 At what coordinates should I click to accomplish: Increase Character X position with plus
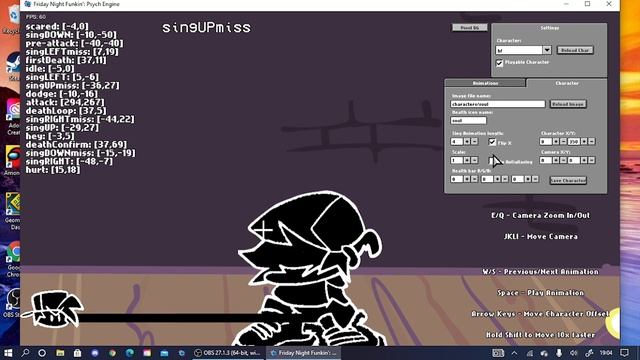click(x=556, y=142)
